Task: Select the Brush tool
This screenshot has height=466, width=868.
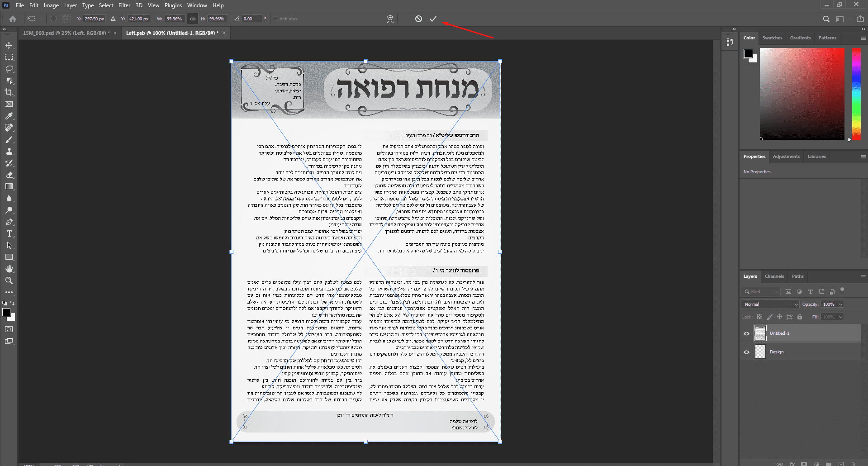Action: point(9,140)
